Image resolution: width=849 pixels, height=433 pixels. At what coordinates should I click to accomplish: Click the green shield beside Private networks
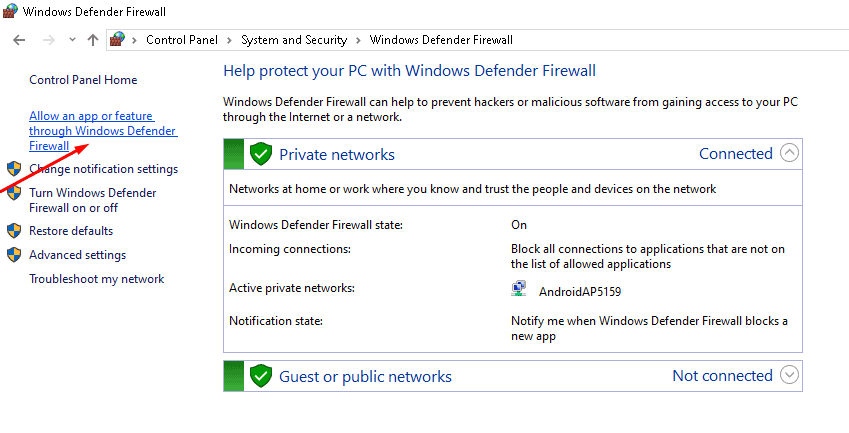[x=261, y=154]
